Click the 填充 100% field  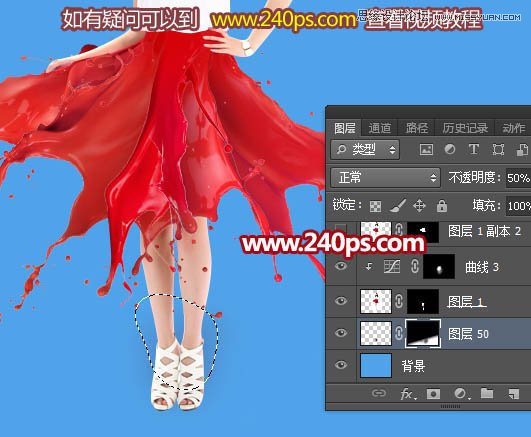pos(518,206)
